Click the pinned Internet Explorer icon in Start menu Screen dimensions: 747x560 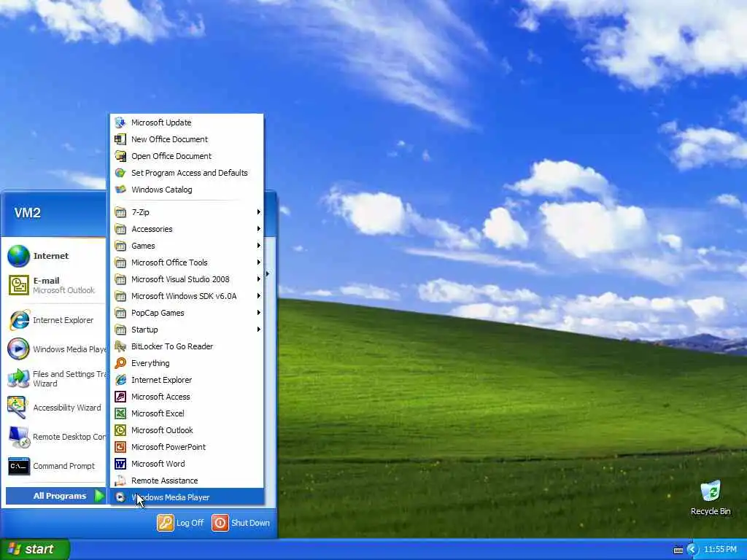tap(18, 320)
